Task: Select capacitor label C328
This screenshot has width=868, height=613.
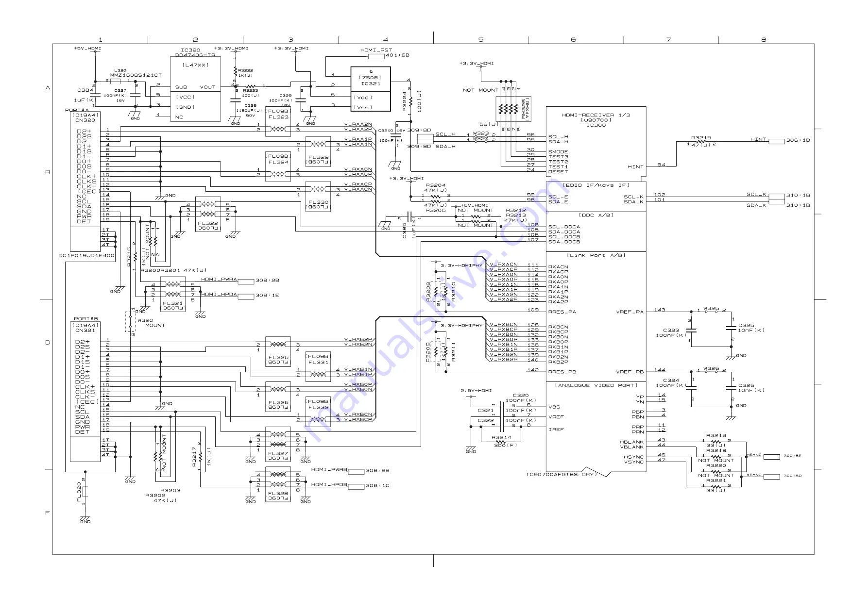Action: [250, 105]
